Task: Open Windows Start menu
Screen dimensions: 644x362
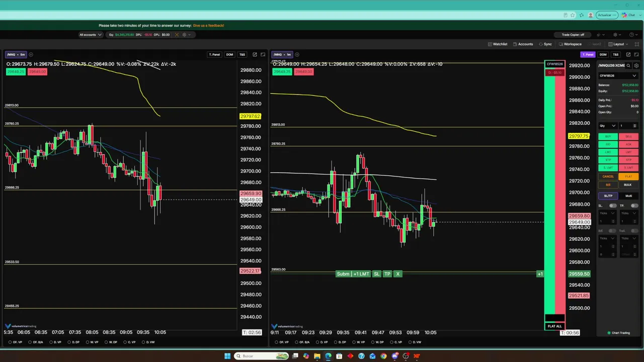Action: click(227, 356)
